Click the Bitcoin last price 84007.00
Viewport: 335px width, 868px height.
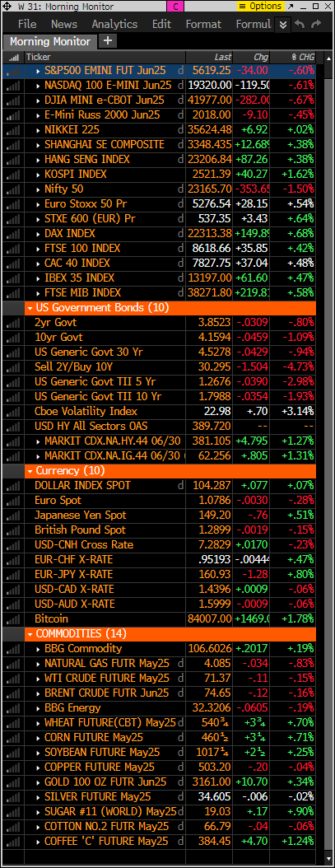tap(210, 619)
